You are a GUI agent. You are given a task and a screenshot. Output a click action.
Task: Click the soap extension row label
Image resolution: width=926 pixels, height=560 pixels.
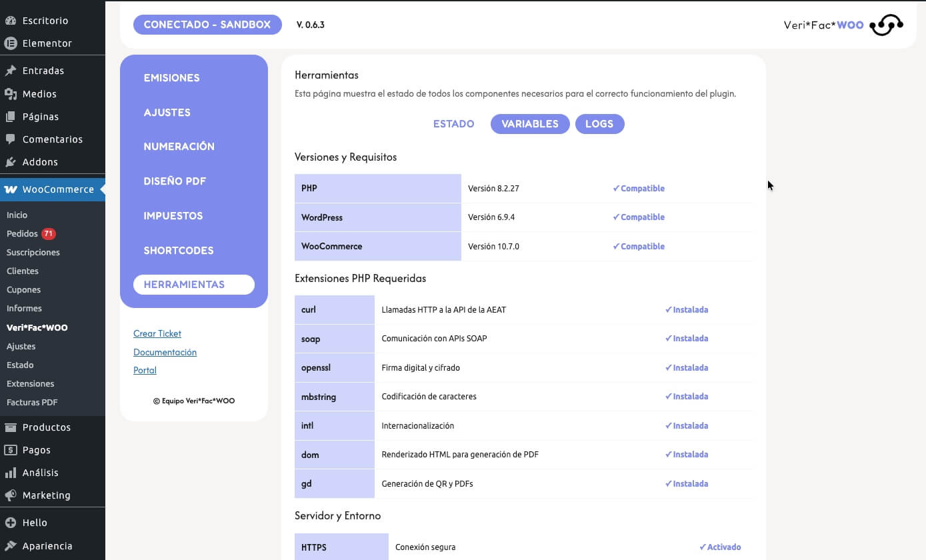click(x=335, y=339)
